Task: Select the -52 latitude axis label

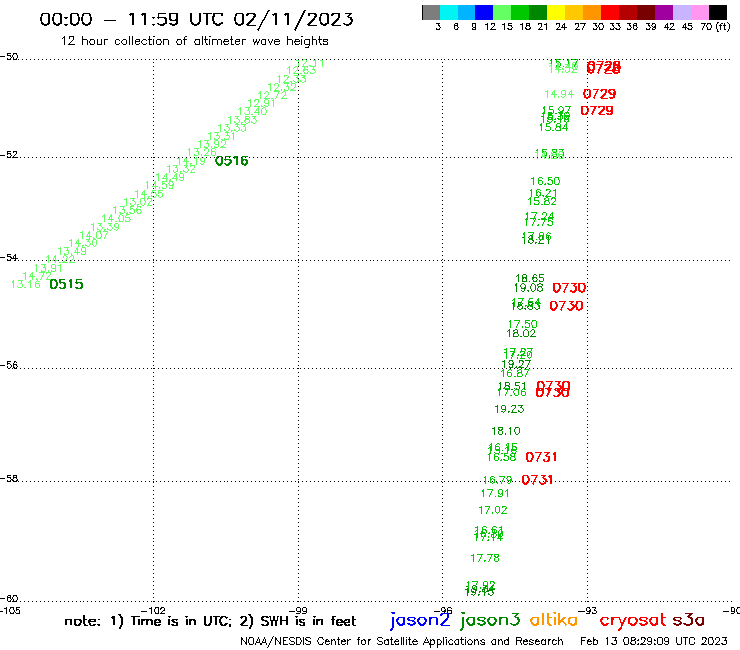Action: pos(9,155)
